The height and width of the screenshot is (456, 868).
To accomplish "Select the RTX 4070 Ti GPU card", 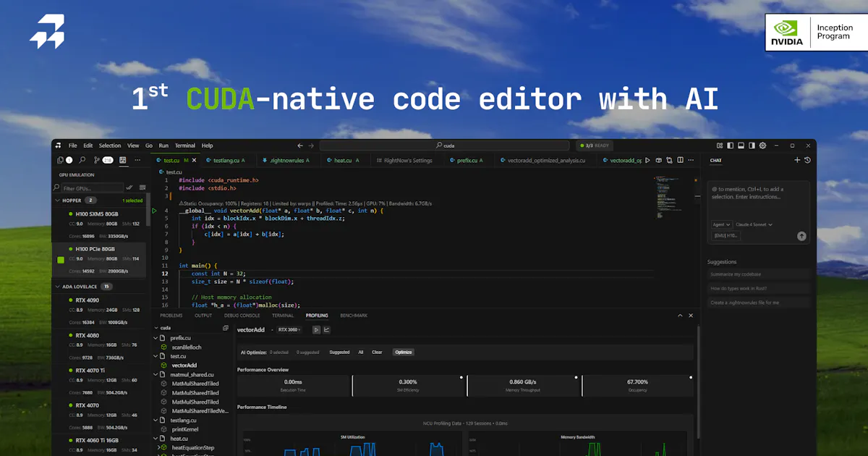I will pos(99,381).
